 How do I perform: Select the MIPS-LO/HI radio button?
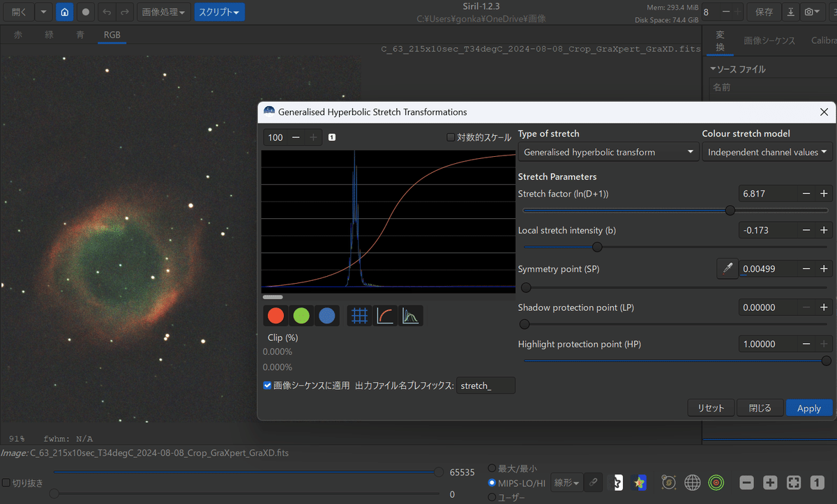pos(493,482)
